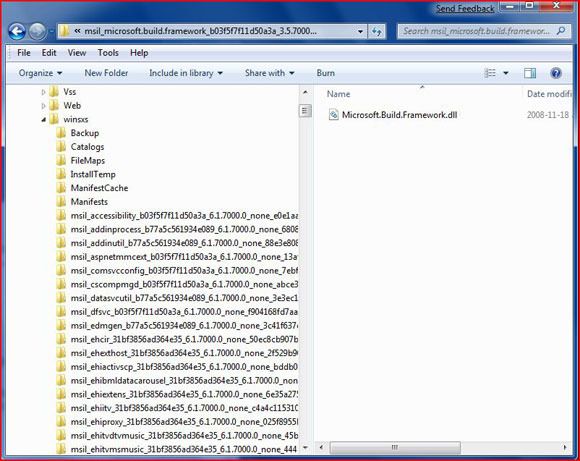
Task: Select the Catalogs folder icon
Action: pos(61,147)
